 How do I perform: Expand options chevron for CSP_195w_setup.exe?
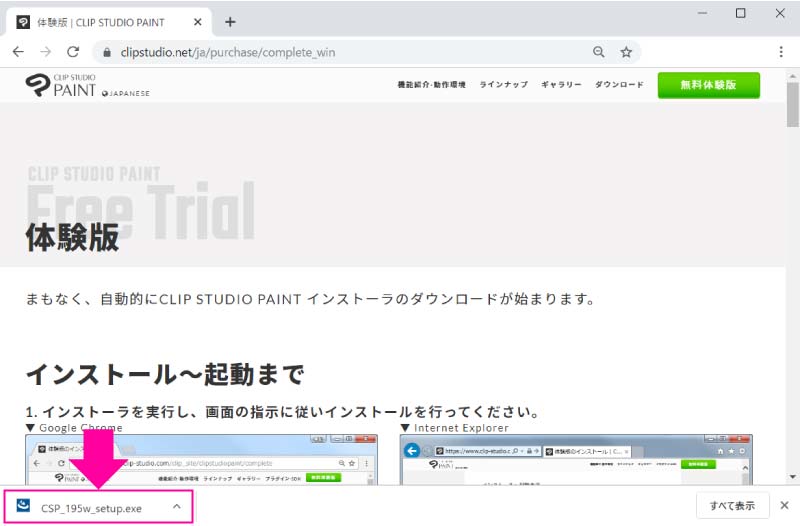(177, 506)
